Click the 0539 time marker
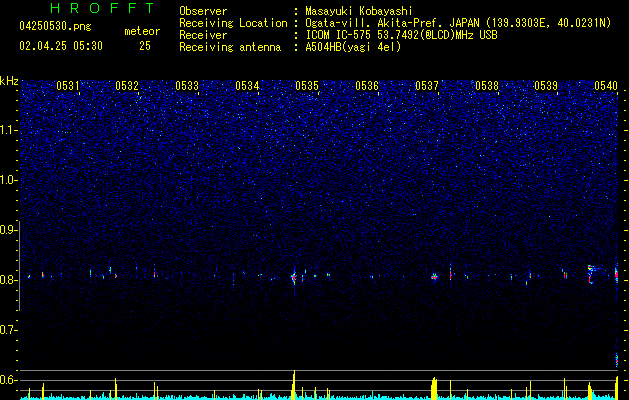 point(546,86)
